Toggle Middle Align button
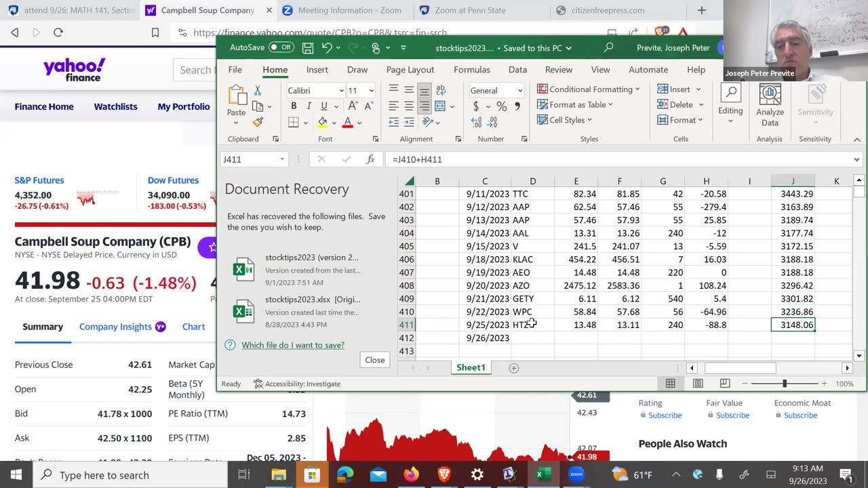Image resolution: width=868 pixels, height=488 pixels. [409, 90]
